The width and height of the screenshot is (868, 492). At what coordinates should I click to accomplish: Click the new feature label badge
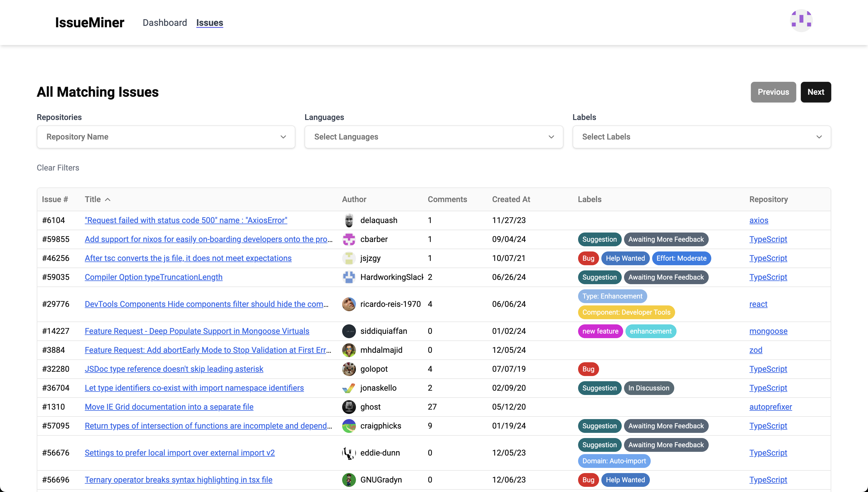click(600, 331)
